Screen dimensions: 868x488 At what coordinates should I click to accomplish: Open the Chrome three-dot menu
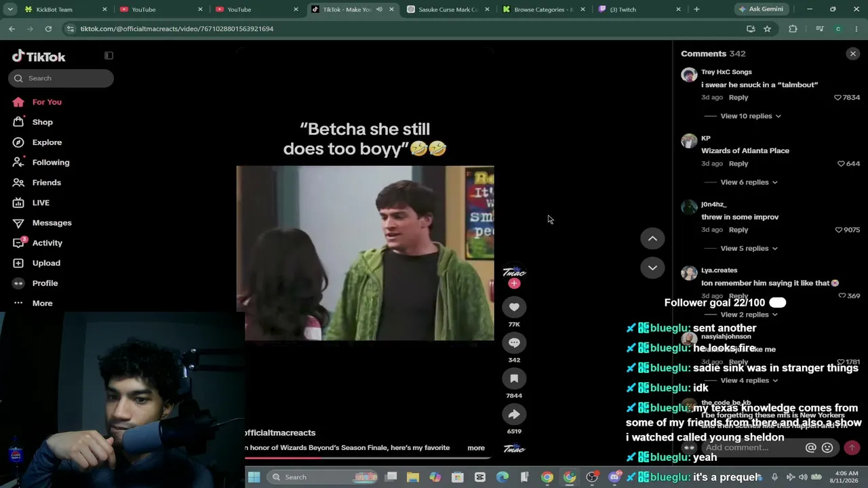click(x=856, y=28)
